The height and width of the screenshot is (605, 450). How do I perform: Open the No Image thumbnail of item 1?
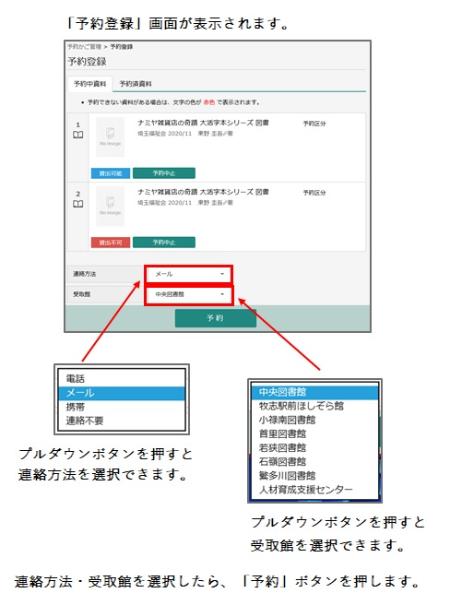[110, 137]
